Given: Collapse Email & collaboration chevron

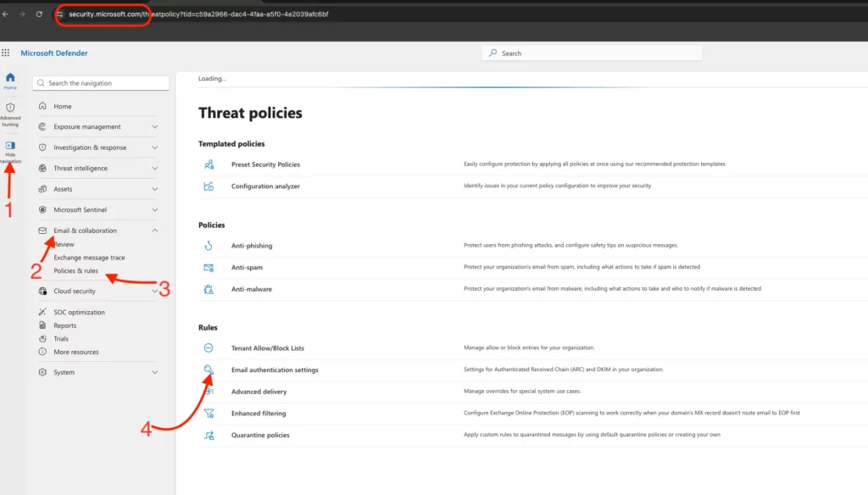Looking at the screenshot, I should 155,231.
